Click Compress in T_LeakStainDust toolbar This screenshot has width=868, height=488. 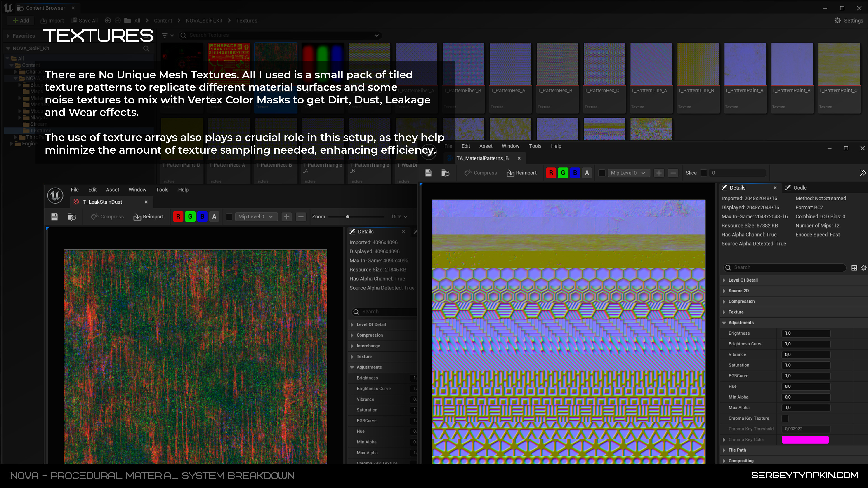click(x=108, y=217)
